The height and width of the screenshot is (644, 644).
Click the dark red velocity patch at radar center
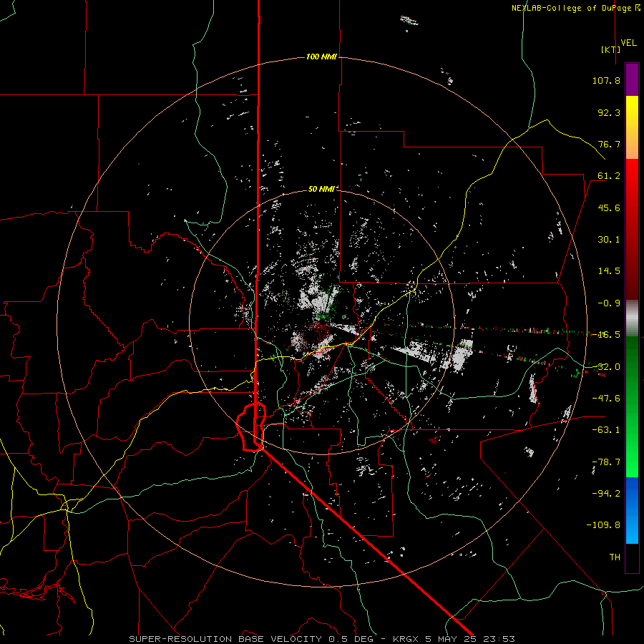pos(318,330)
